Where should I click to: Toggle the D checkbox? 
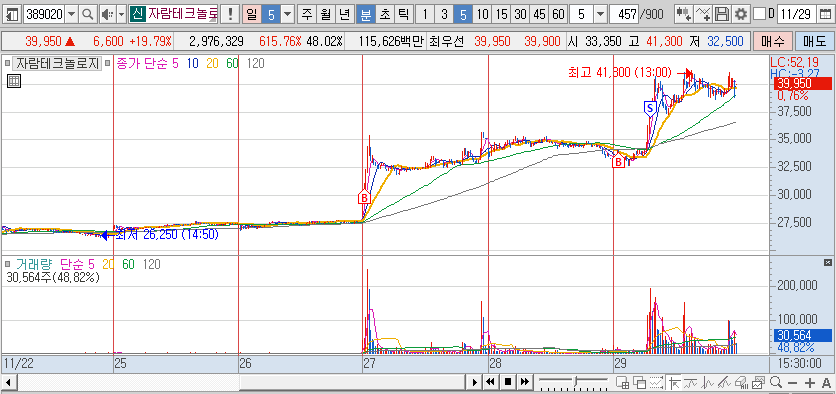tap(759, 14)
